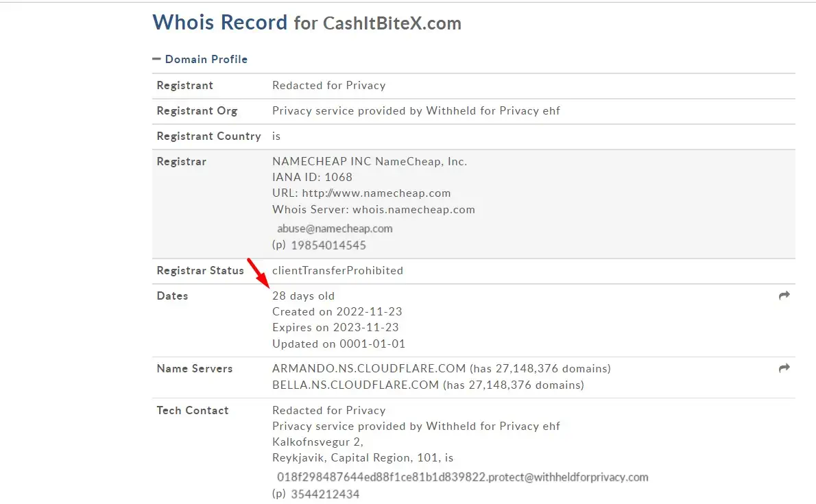Click the Registrar Status label

pos(200,271)
